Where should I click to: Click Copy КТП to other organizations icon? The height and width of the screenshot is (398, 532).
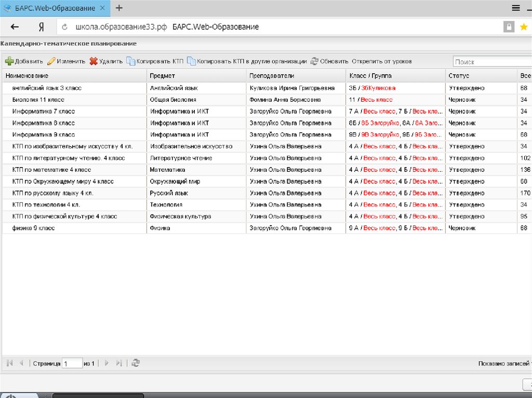[191, 61]
